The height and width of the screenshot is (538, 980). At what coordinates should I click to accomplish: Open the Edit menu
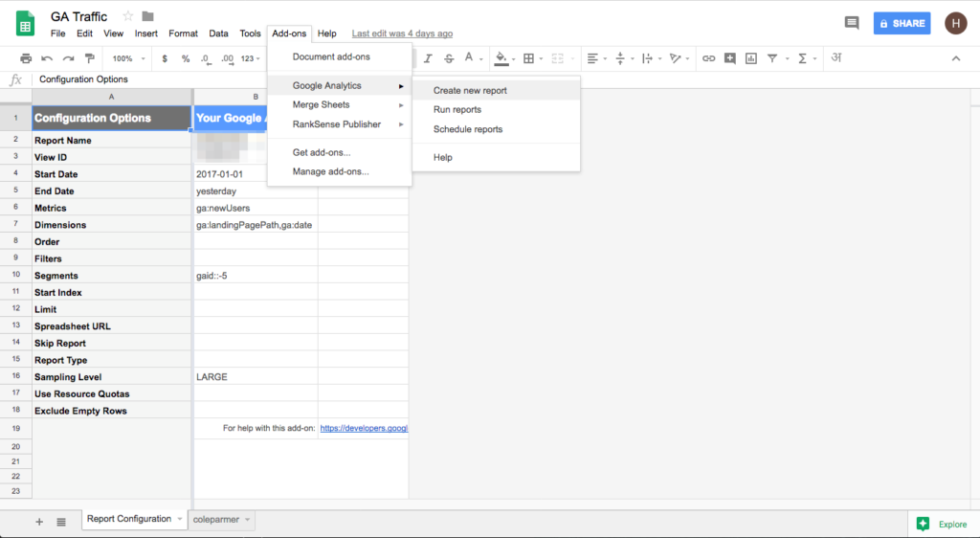click(84, 34)
